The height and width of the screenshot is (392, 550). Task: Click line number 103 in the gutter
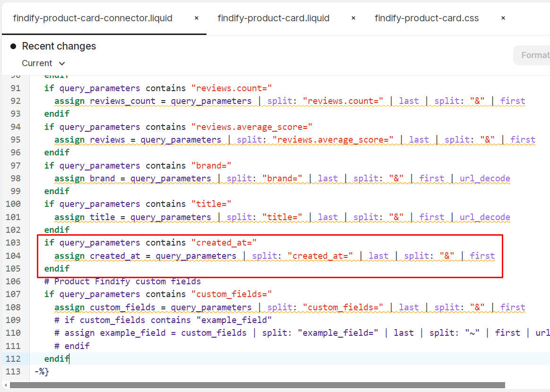(13, 243)
